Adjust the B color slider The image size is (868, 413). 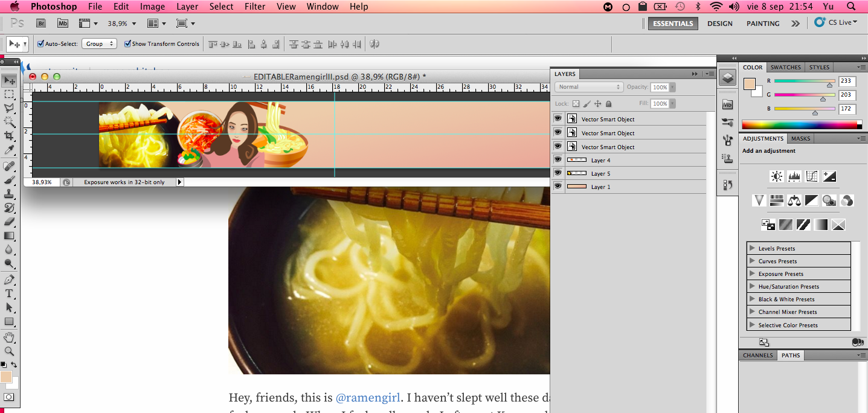[815, 113]
